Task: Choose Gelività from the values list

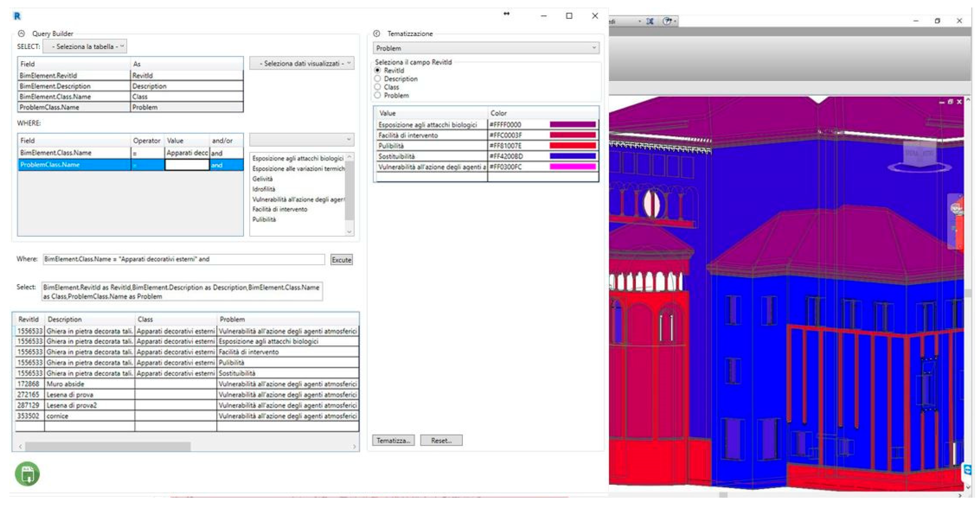Action: pos(262,179)
